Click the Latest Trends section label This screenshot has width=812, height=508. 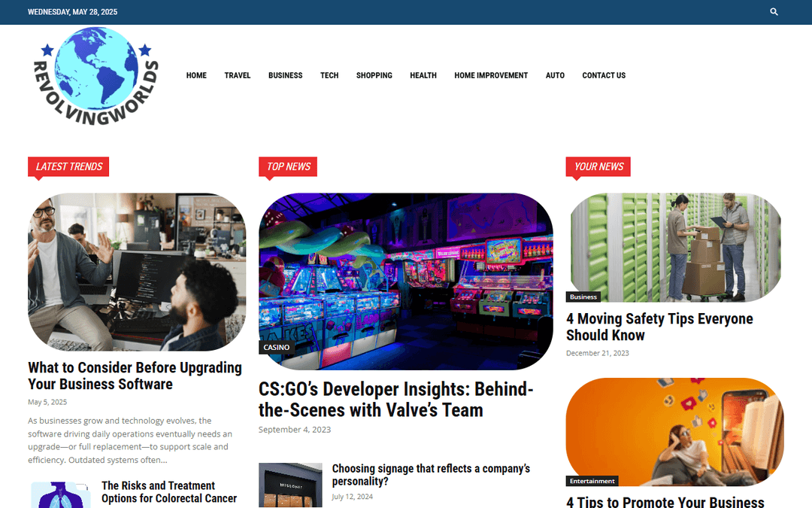point(68,166)
